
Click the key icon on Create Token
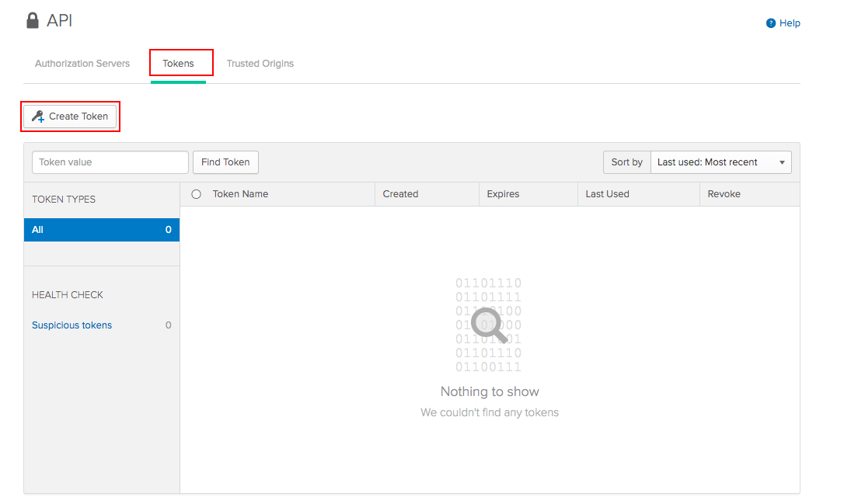(37, 116)
